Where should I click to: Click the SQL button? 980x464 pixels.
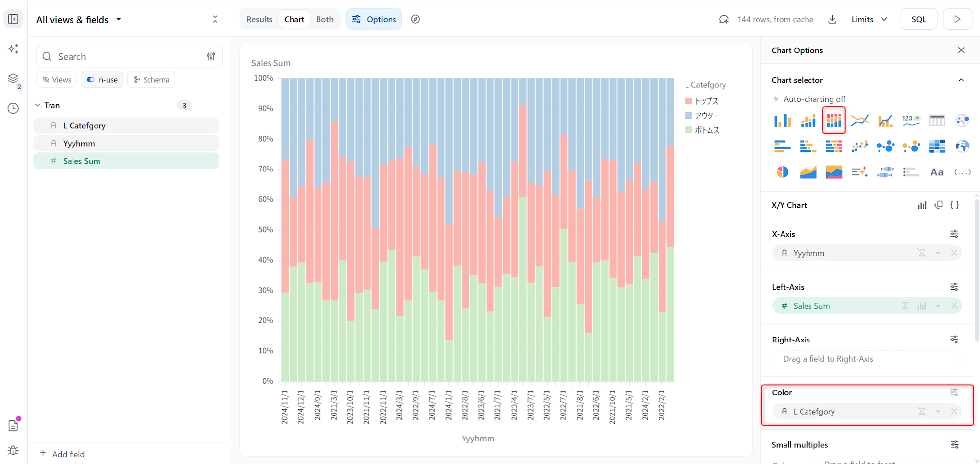pyautogui.click(x=918, y=19)
